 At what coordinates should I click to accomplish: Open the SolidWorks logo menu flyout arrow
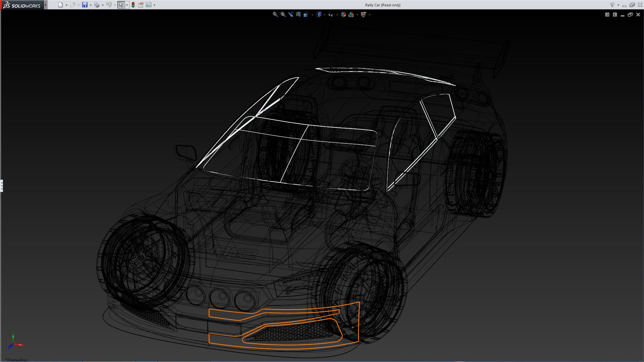click(x=46, y=5)
